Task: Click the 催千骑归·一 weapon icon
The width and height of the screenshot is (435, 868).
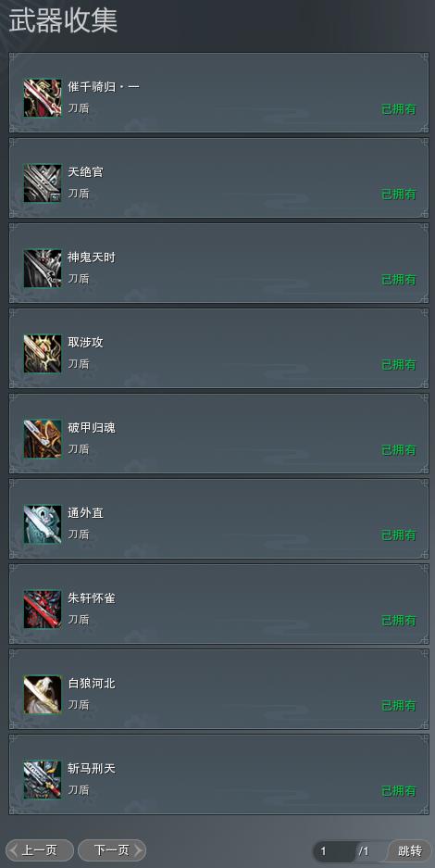Action: coord(43,97)
